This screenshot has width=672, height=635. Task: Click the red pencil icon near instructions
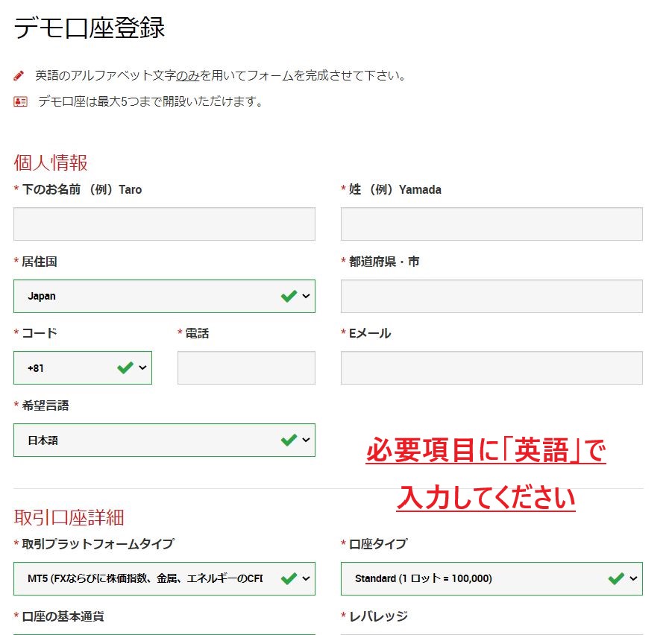pos(19,76)
